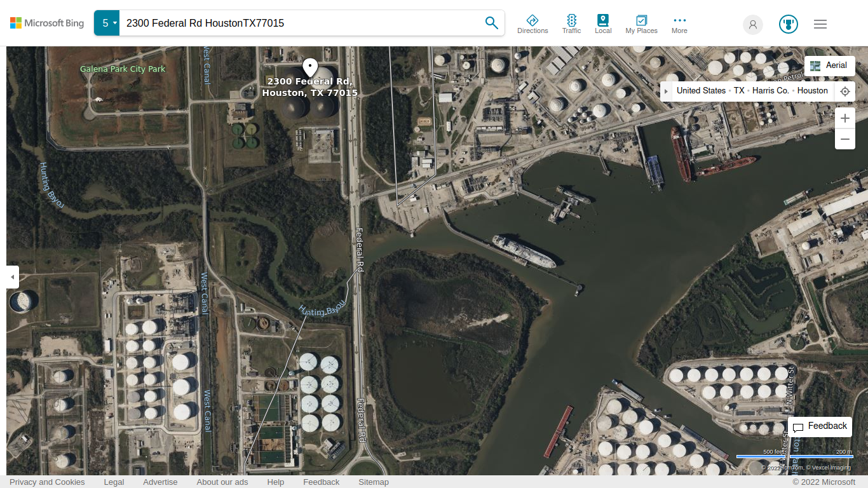Expand the search category dropdown numbered 5
The height and width of the screenshot is (488, 868).
pyautogui.click(x=107, y=23)
